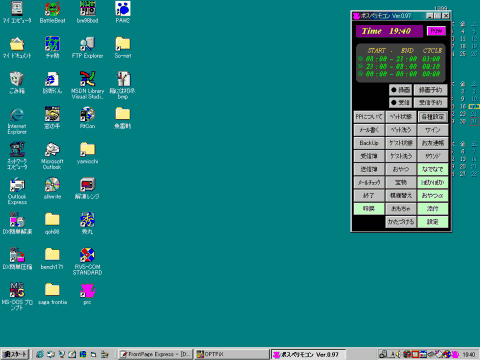Launch the Outlook Express desktop icon
The image size is (480, 360).
(17, 191)
